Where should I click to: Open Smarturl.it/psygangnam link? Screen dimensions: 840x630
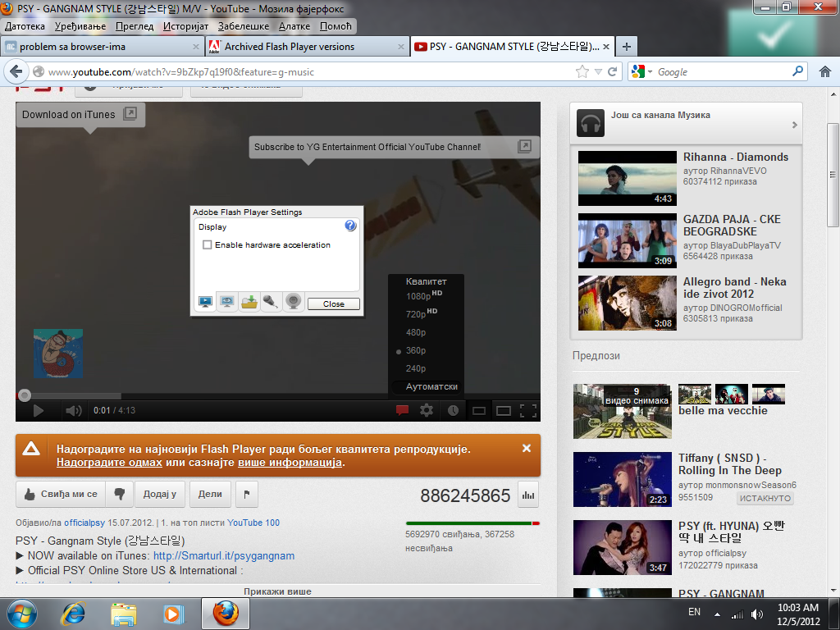(x=224, y=556)
